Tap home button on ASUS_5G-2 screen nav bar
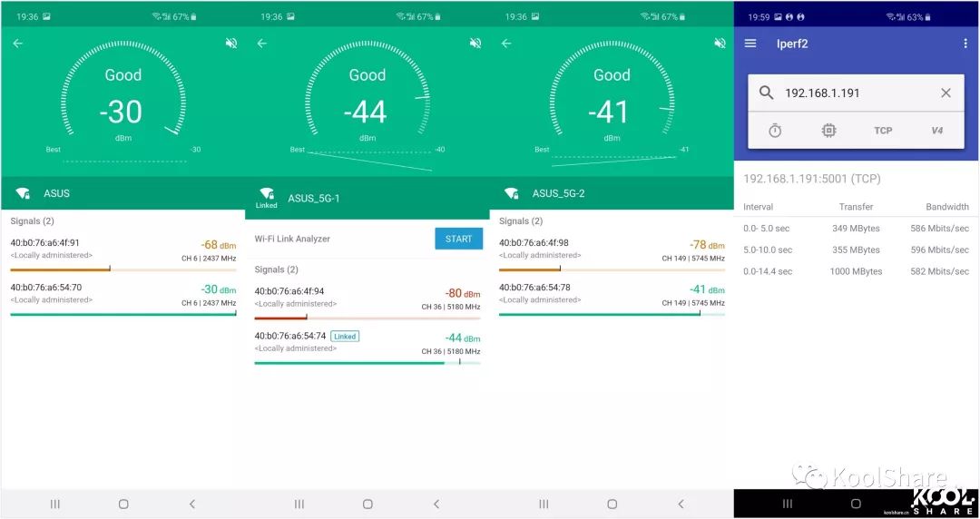This screenshot has width=980, height=519. 612,504
